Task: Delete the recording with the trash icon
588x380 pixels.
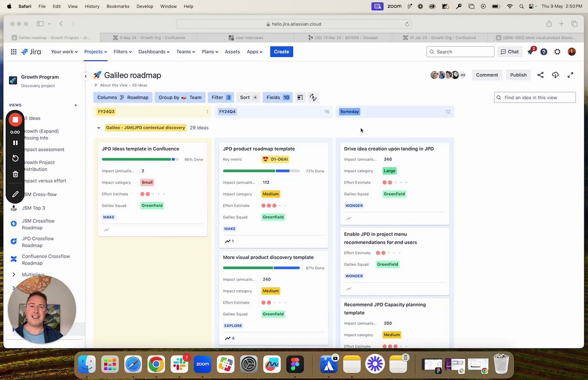Action: 15,174
